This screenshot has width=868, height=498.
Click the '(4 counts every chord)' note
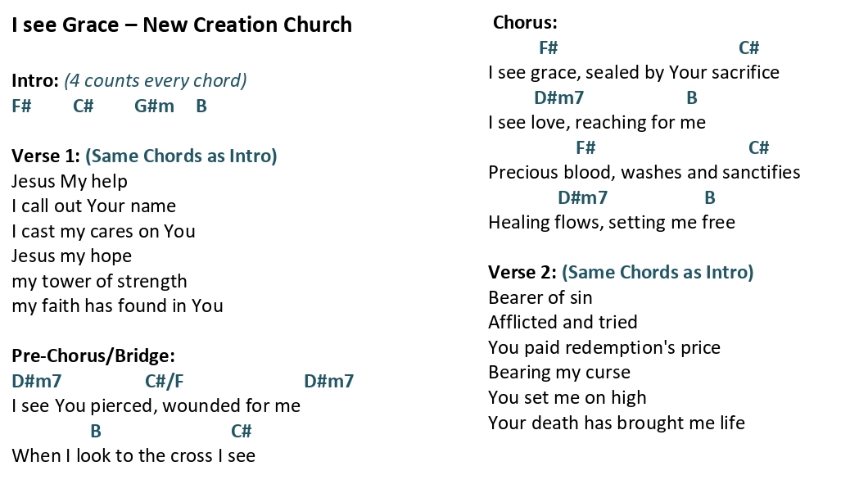point(156,81)
